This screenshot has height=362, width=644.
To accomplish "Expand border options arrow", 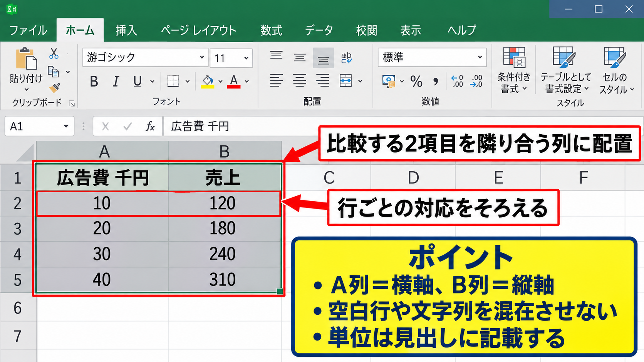I will pyautogui.click(x=188, y=82).
